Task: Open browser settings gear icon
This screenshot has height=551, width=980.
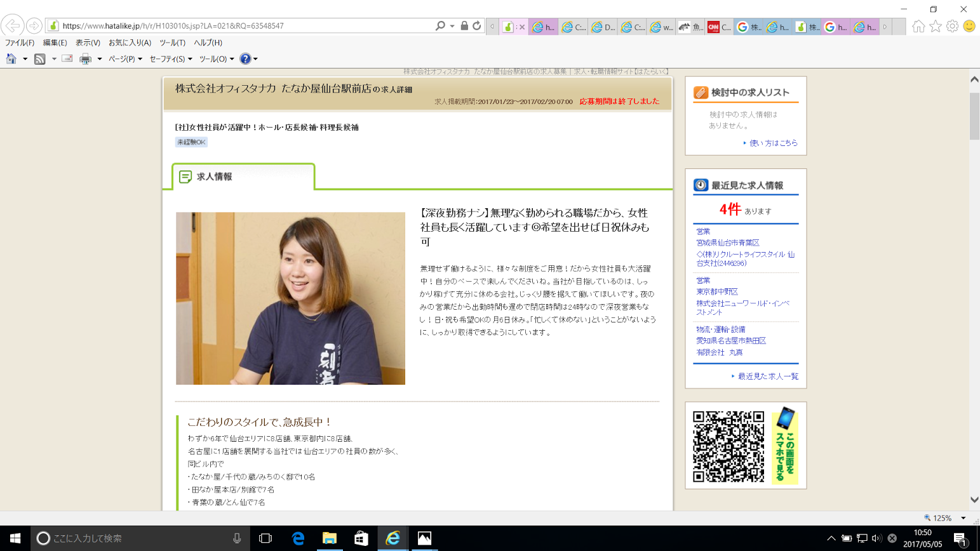Action: [952, 26]
